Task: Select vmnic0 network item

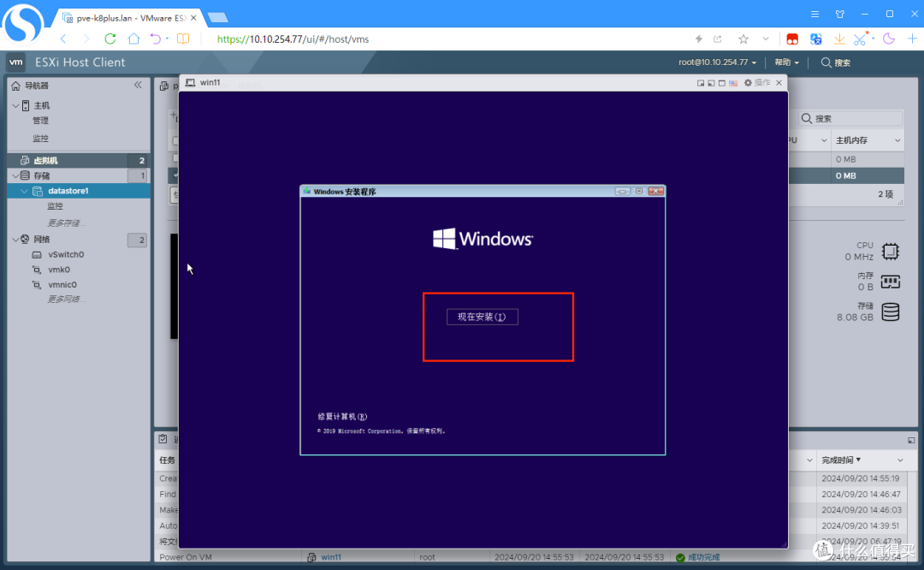Action: [x=62, y=285]
